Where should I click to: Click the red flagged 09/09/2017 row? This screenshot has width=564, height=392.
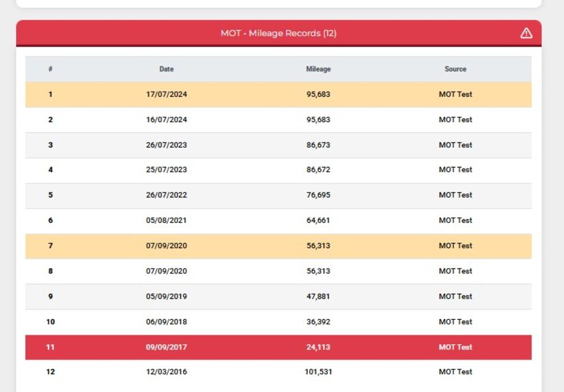(279, 348)
